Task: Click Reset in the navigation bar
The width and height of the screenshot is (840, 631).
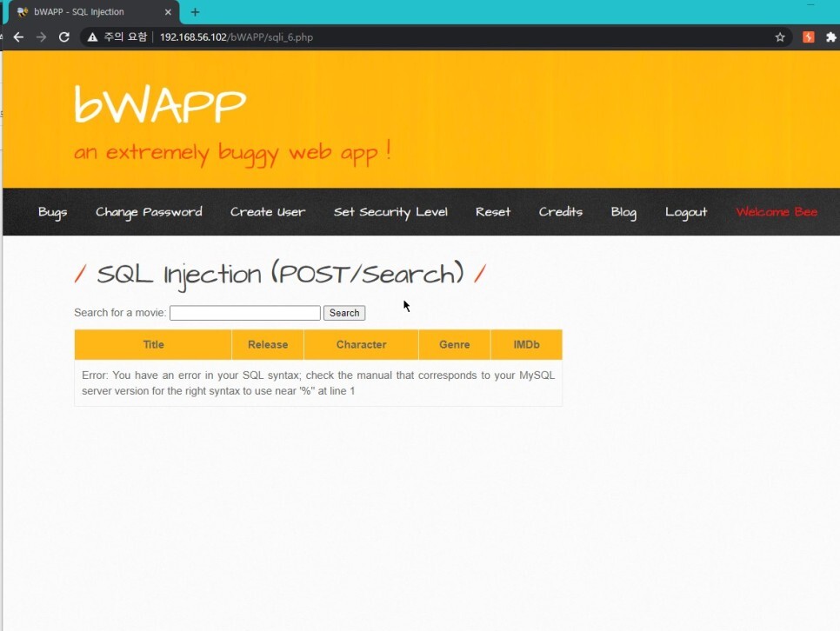Action: pyautogui.click(x=493, y=212)
